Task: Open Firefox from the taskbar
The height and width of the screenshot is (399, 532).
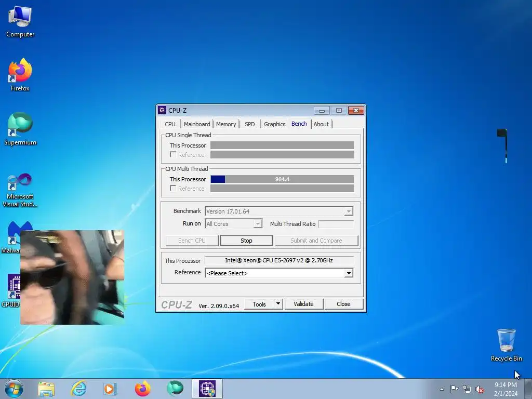Action: (x=142, y=389)
